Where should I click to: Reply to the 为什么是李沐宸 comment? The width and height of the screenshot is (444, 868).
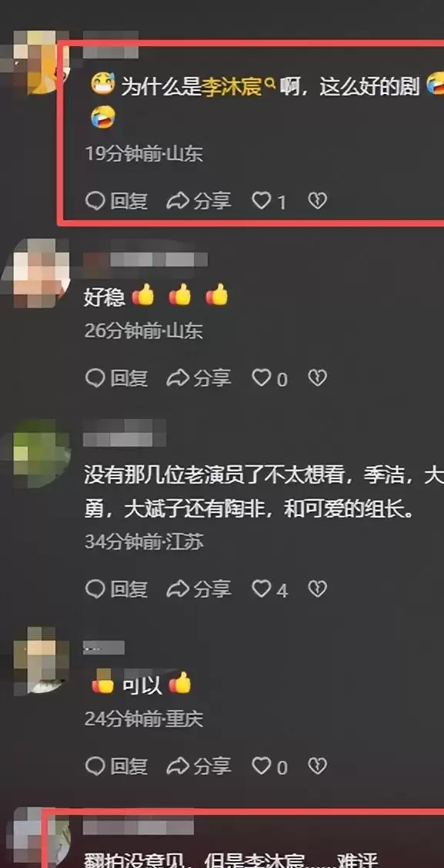117,201
